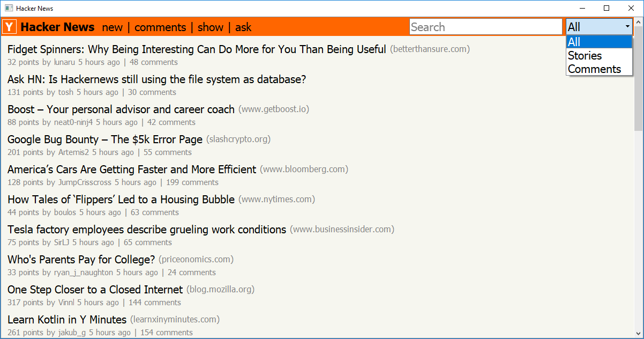This screenshot has height=339, width=644.
Task: Open the Fidget Spinners story
Action: click(197, 49)
